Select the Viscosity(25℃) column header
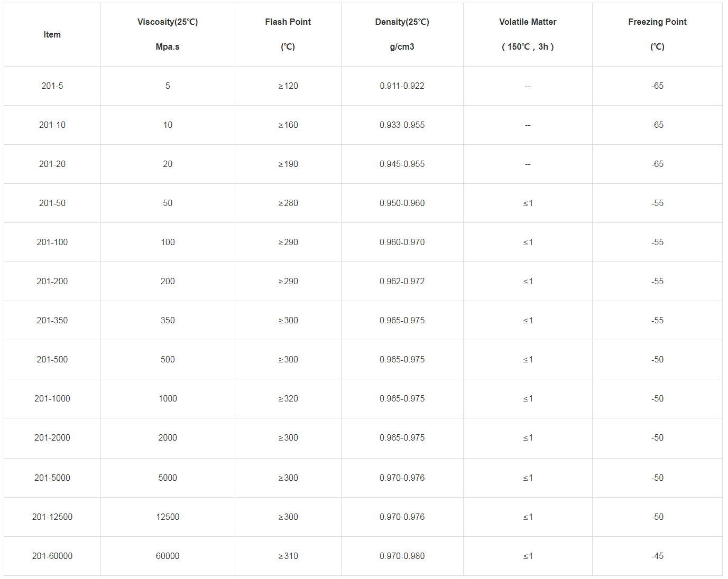 [168, 34]
